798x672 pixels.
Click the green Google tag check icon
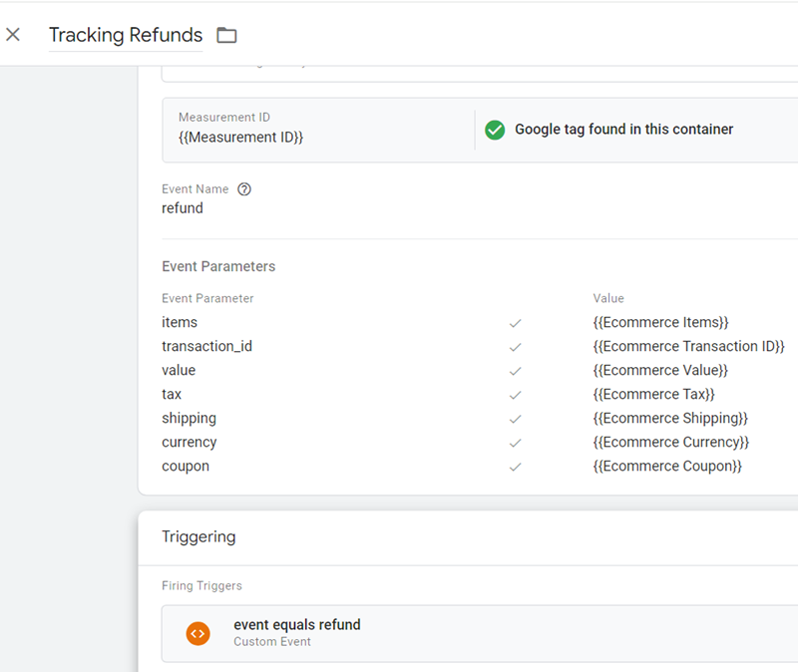coord(495,130)
